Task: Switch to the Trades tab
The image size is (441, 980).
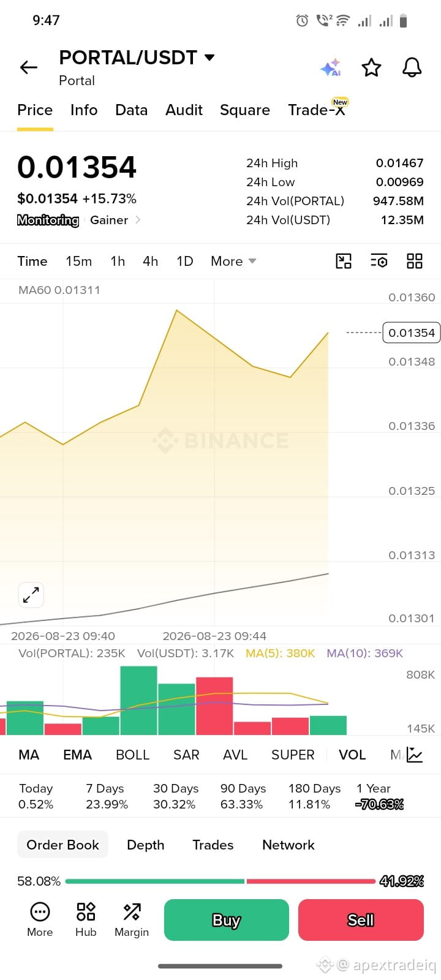Action: coord(213,845)
